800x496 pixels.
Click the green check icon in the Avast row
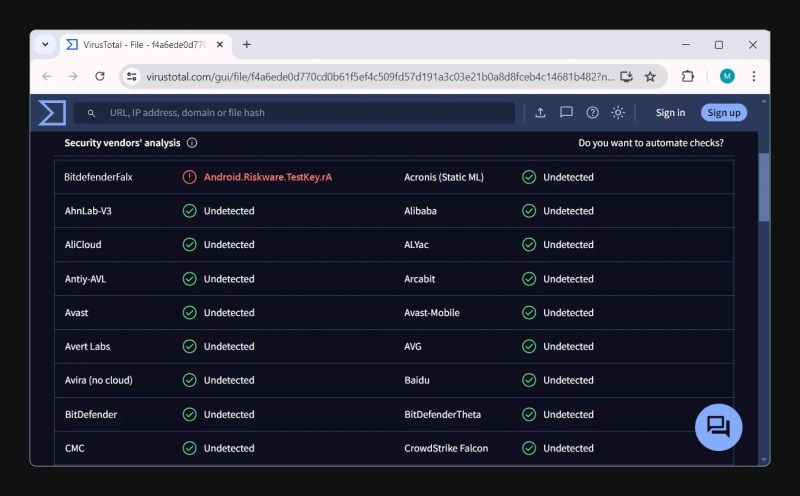point(189,312)
